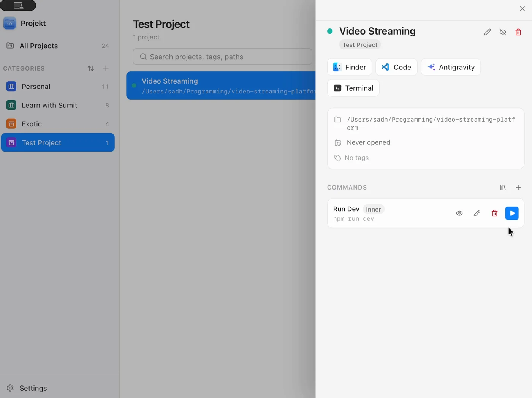The height and width of the screenshot is (398, 532).
Task: Open the Personal category
Action: (58, 87)
